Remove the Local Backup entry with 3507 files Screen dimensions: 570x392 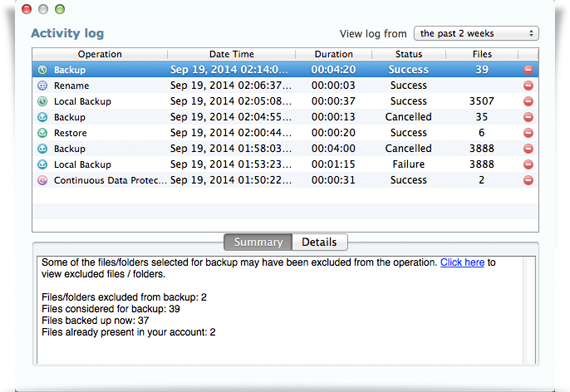click(x=528, y=101)
